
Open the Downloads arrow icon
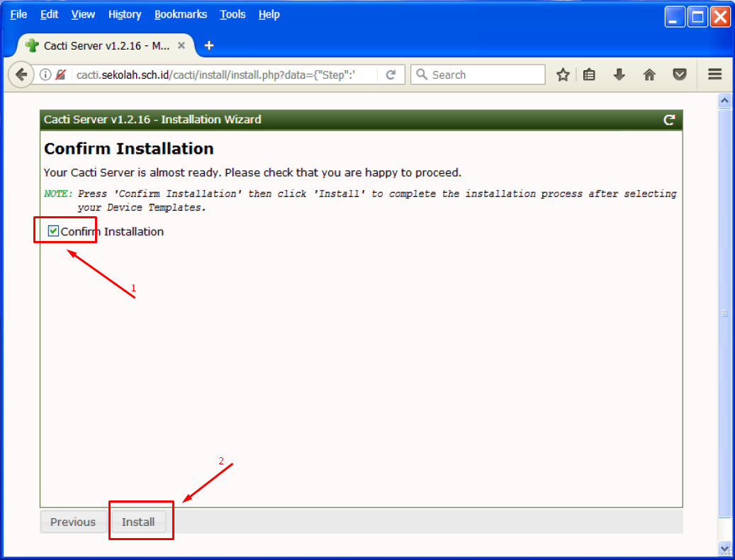tap(619, 74)
